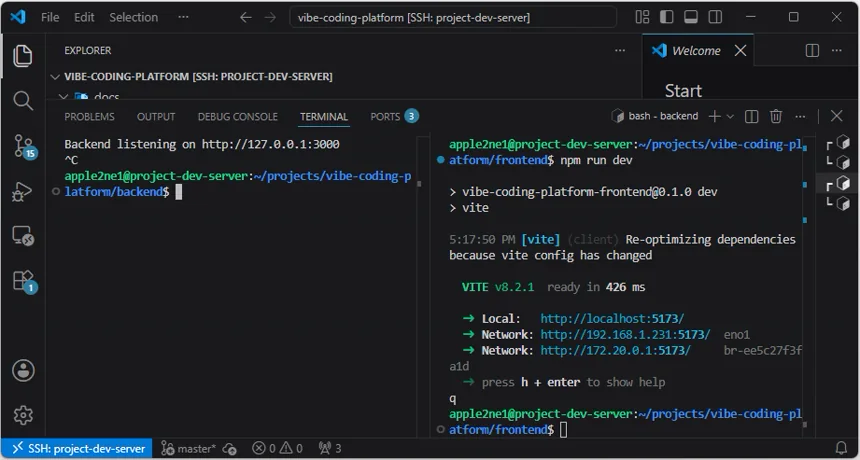Switch to the PROBLEMS tab
The width and height of the screenshot is (860, 460).
89,117
